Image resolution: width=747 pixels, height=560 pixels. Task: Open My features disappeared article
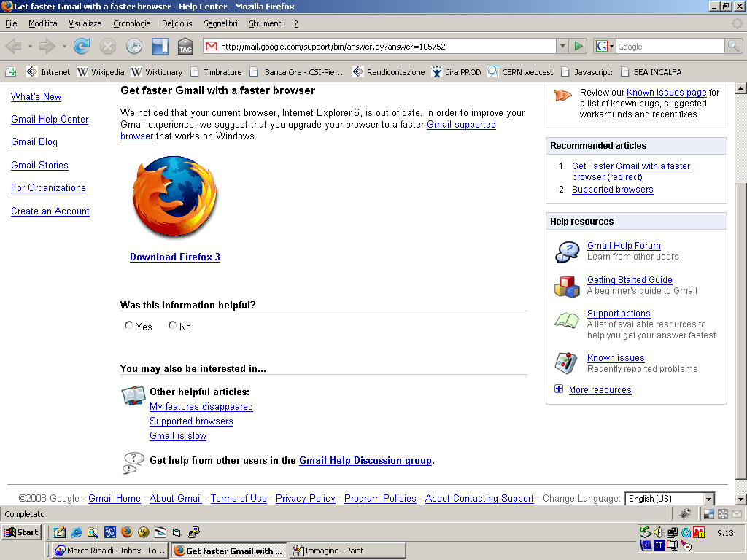pyautogui.click(x=201, y=406)
